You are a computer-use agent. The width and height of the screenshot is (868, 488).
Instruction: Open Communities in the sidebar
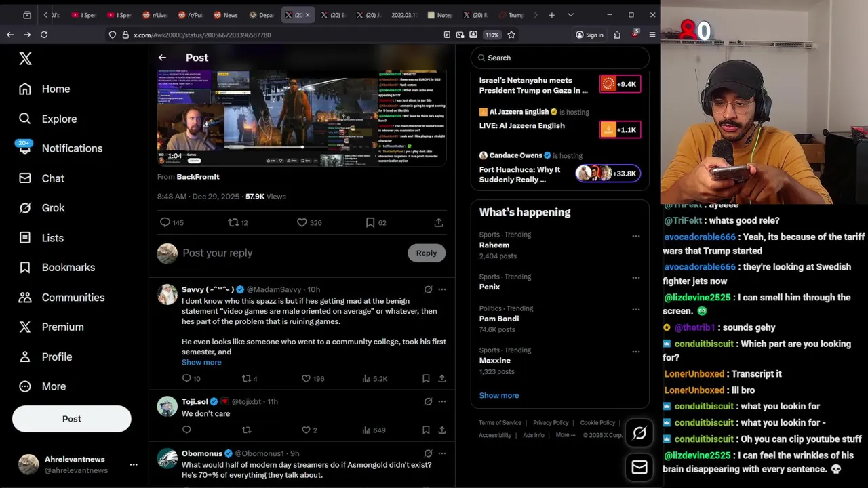(62, 298)
